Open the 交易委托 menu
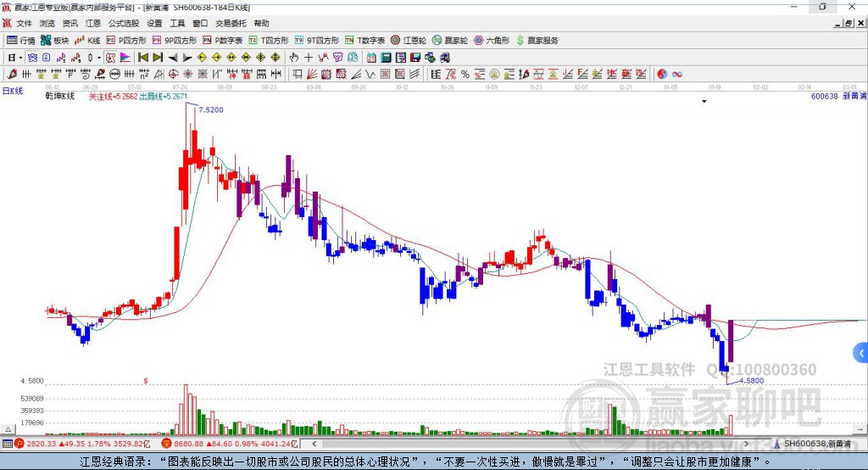The width and height of the screenshot is (868, 470). pos(231,23)
